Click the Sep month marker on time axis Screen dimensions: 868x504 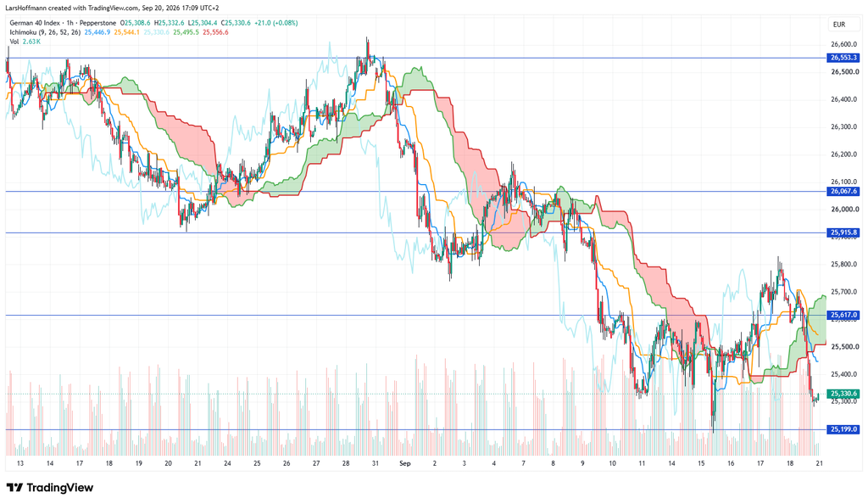coord(404,463)
